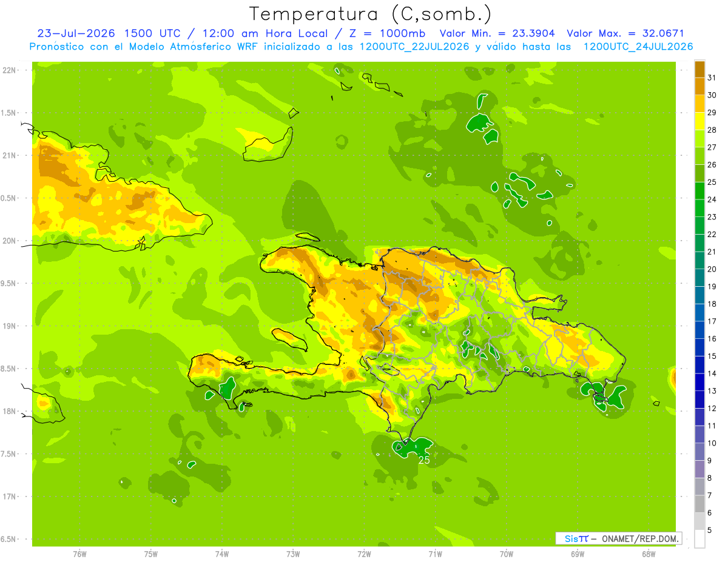This screenshot has height=562, width=728.
Task: Click the "18N" latitude label
Action: point(9,411)
